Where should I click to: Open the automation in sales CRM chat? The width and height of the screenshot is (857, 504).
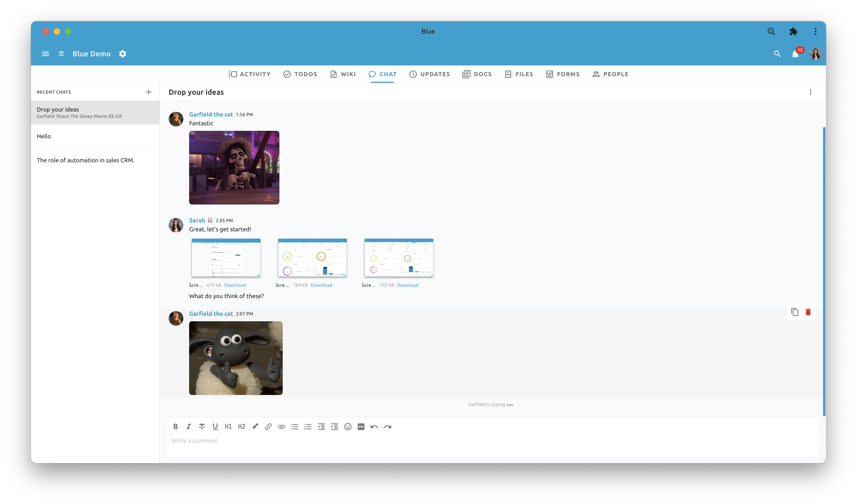point(95,160)
